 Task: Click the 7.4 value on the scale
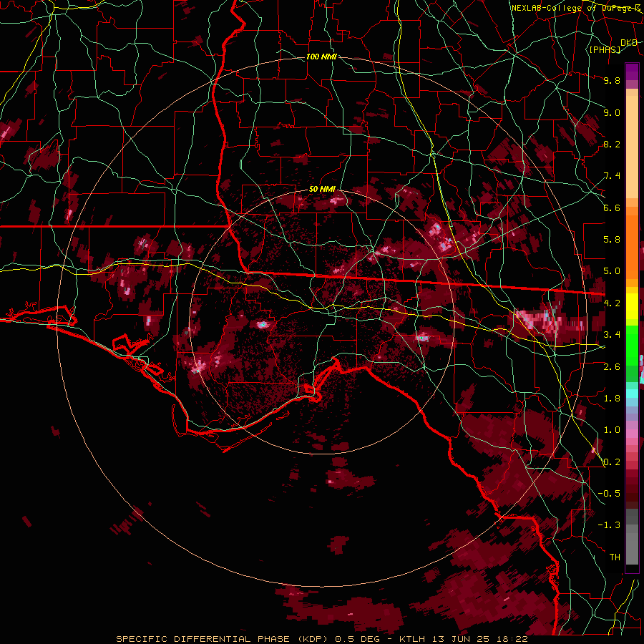tap(612, 176)
